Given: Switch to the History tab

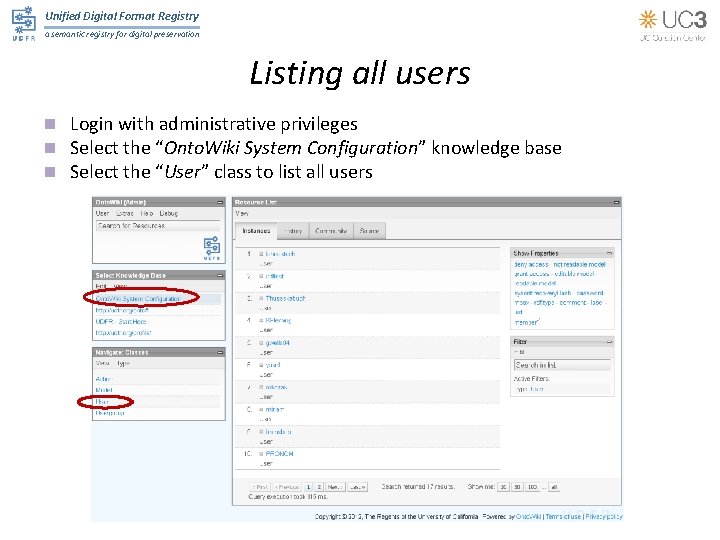Looking at the screenshot, I should tap(293, 231).
